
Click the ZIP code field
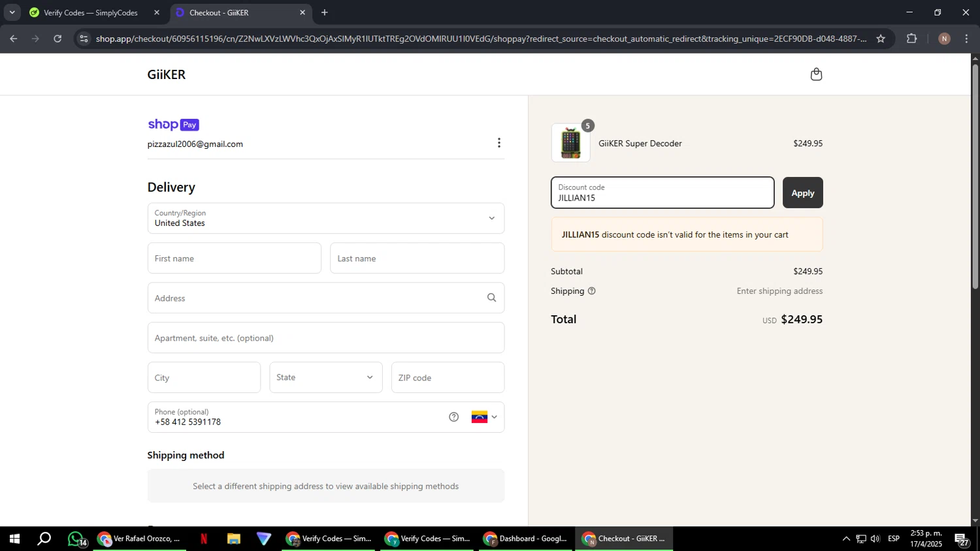[x=448, y=377]
